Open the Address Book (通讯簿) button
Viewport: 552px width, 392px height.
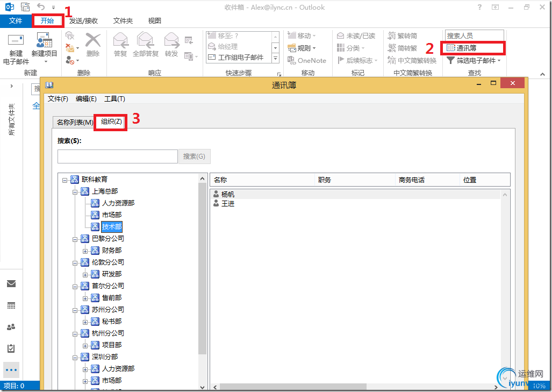(x=473, y=48)
